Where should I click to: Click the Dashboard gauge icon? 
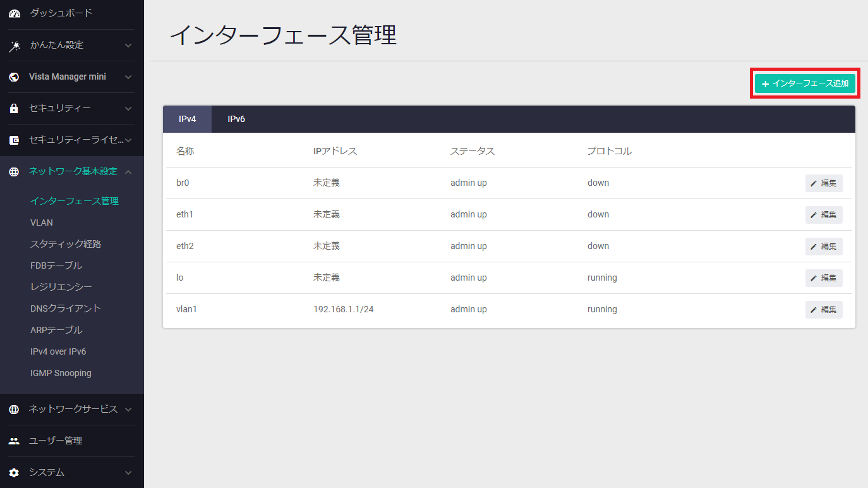tap(14, 13)
